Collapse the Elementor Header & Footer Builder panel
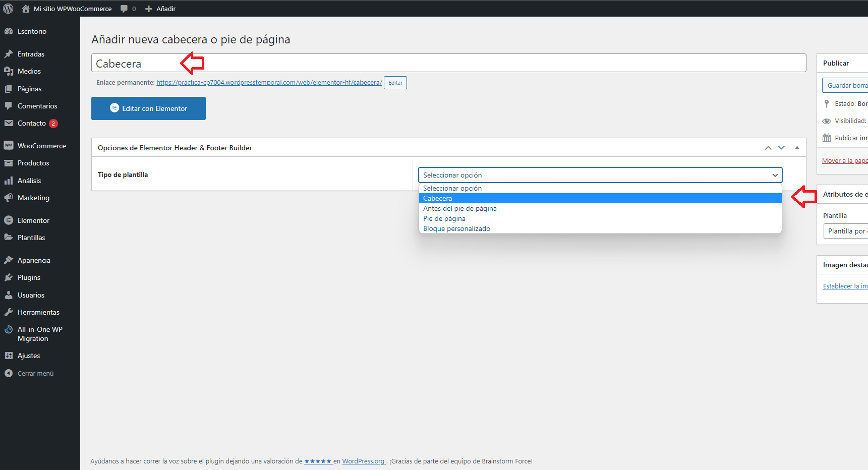The height and width of the screenshot is (470, 868). pyautogui.click(x=797, y=148)
